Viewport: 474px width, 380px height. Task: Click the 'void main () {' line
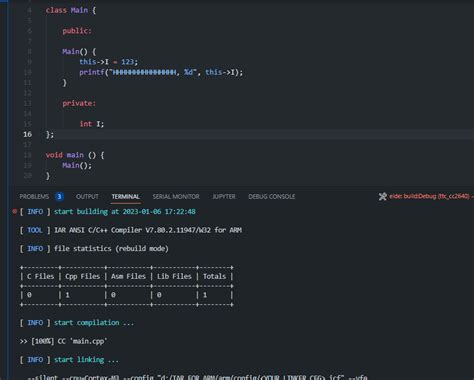(75, 155)
